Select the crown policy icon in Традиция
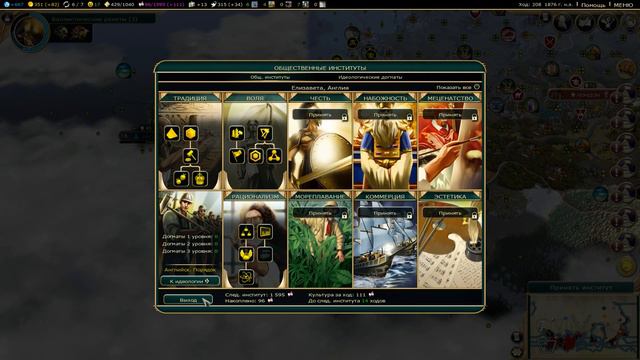 pyautogui.click(x=200, y=178)
